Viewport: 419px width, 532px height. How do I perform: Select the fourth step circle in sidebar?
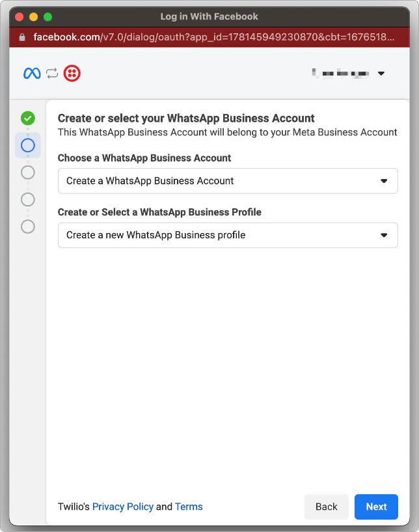coord(28,199)
